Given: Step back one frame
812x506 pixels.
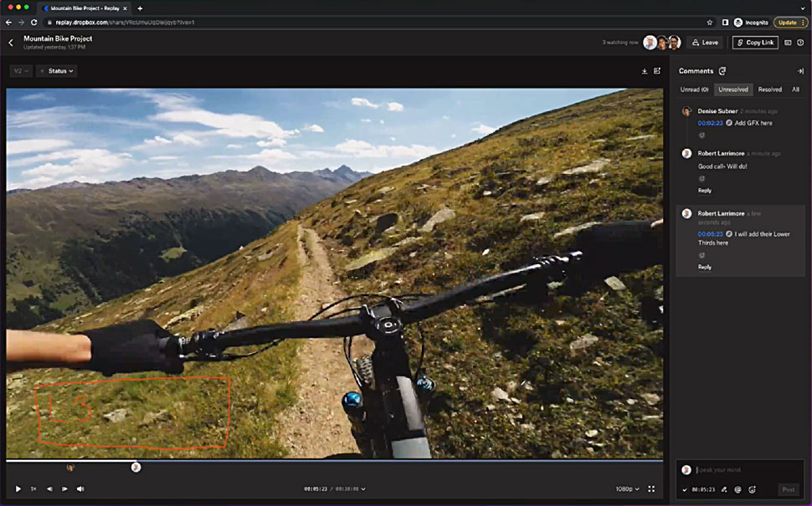Looking at the screenshot, I should click(x=49, y=489).
